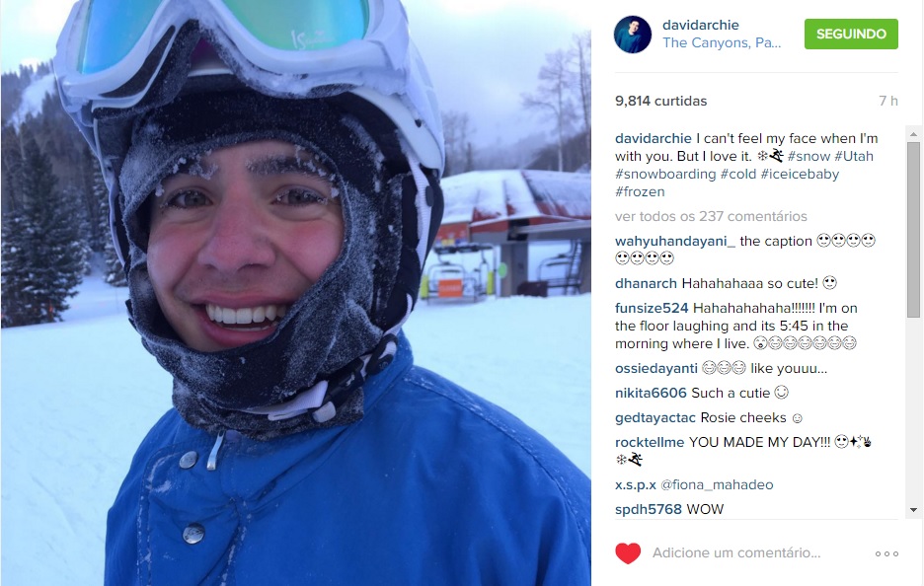924x586 pixels.
Task: Focus the 'Adicione um comentário' input field
Action: [736, 553]
